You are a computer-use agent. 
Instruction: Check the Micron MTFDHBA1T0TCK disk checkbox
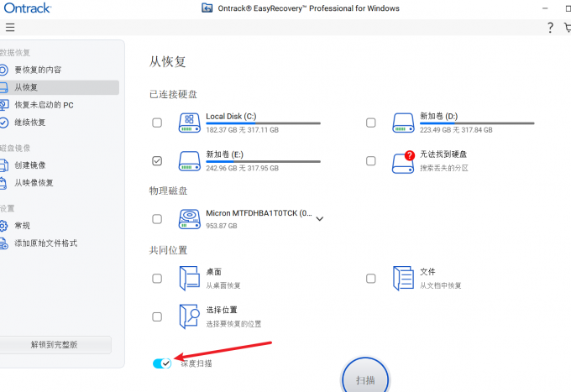tap(157, 219)
